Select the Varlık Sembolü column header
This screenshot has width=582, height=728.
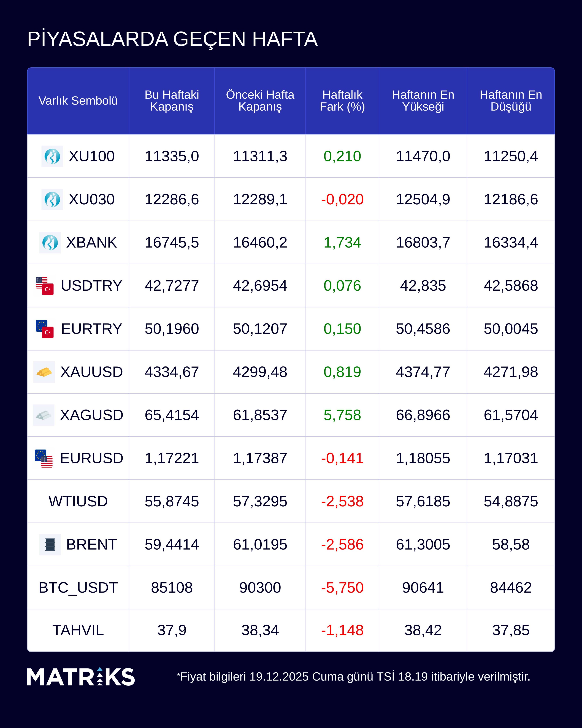78,101
